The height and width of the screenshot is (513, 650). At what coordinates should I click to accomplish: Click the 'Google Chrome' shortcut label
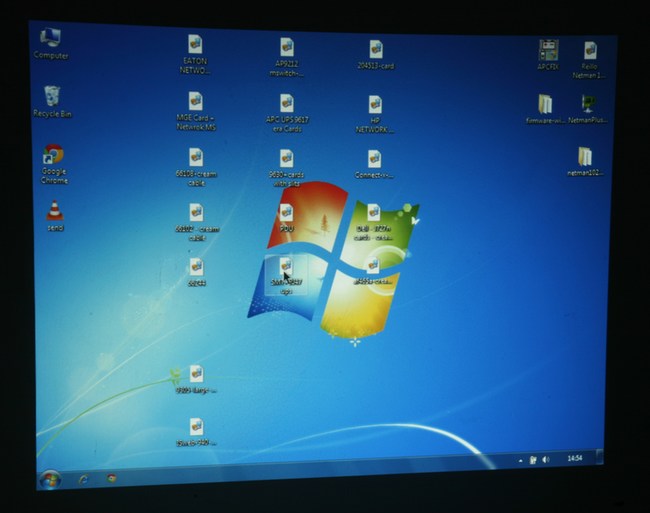[54, 176]
